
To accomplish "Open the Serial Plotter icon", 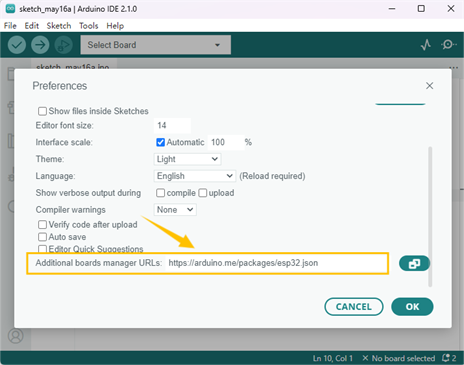I will (x=426, y=45).
